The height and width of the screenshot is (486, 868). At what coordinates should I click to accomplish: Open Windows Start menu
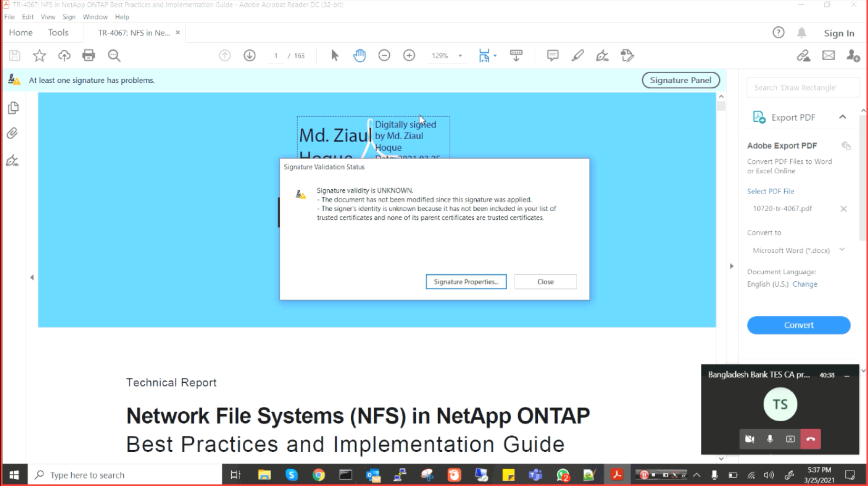pos(14,475)
